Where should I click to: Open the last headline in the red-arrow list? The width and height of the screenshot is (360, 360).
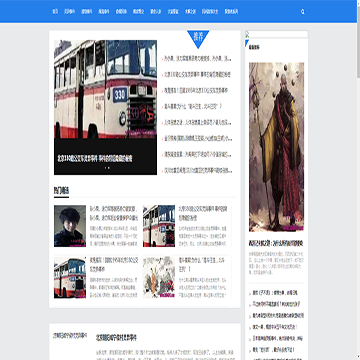click(198, 171)
